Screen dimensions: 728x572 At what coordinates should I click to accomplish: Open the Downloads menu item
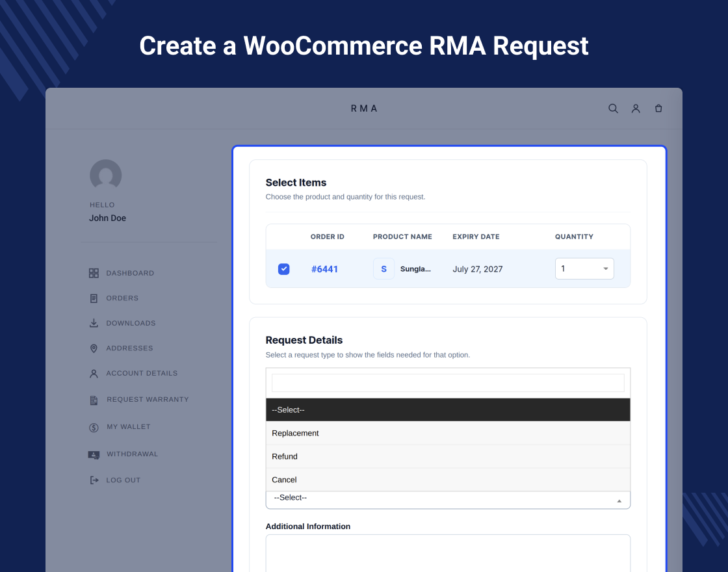[x=131, y=323]
